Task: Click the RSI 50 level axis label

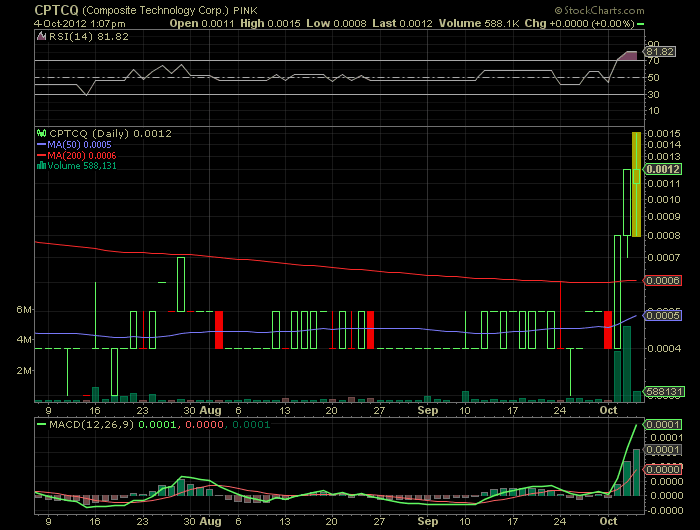Action: [x=653, y=78]
